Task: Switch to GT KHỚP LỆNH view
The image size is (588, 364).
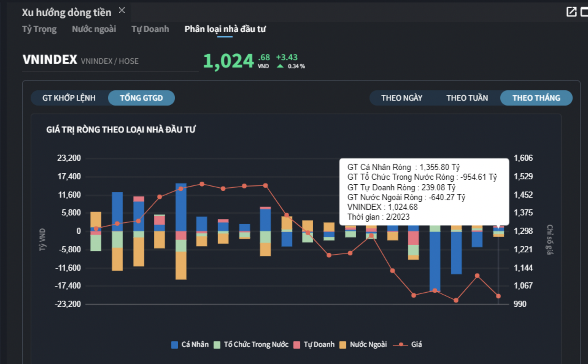Action: point(69,98)
